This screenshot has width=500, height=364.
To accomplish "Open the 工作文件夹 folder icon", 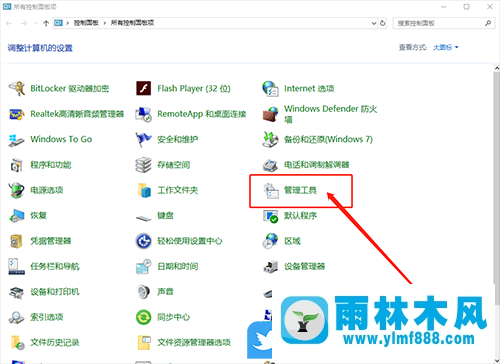I will (x=144, y=190).
